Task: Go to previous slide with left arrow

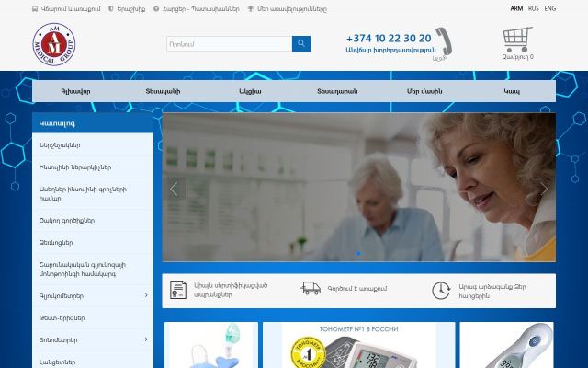Action: pyautogui.click(x=174, y=189)
